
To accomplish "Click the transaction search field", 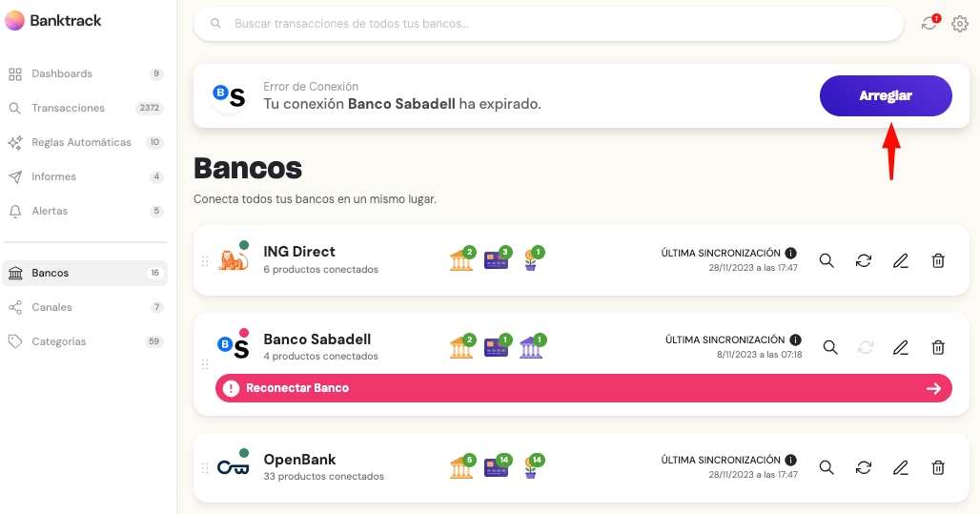I will pyautogui.click(x=548, y=23).
